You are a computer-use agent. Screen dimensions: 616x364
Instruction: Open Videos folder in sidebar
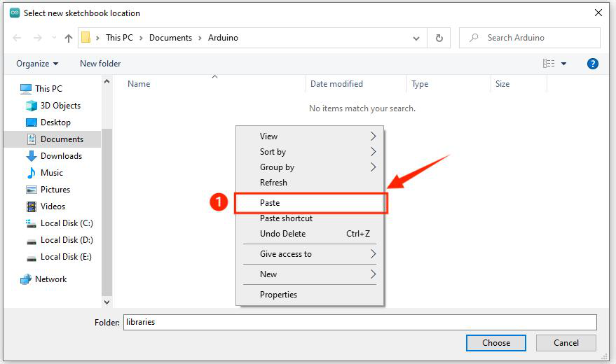pyautogui.click(x=46, y=206)
